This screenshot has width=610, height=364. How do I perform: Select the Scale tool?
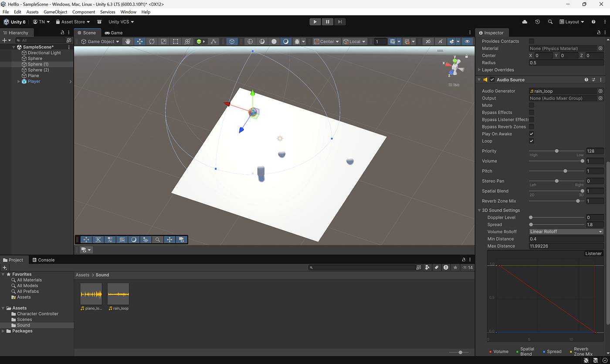[x=164, y=41]
